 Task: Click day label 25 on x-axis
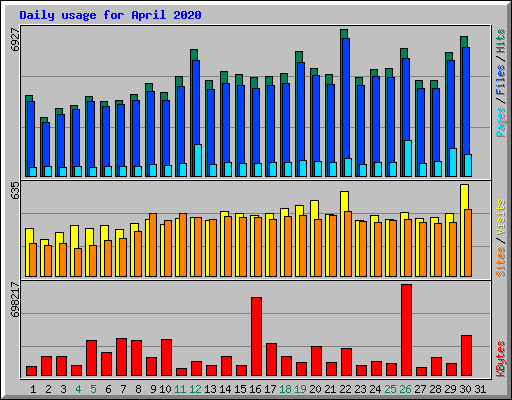pos(390,389)
